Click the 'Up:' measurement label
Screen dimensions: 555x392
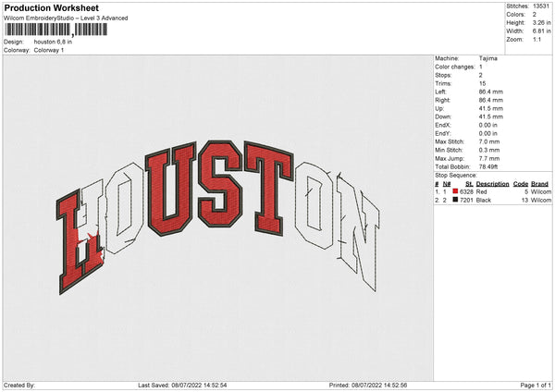pyautogui.click(x=439, y=108)
